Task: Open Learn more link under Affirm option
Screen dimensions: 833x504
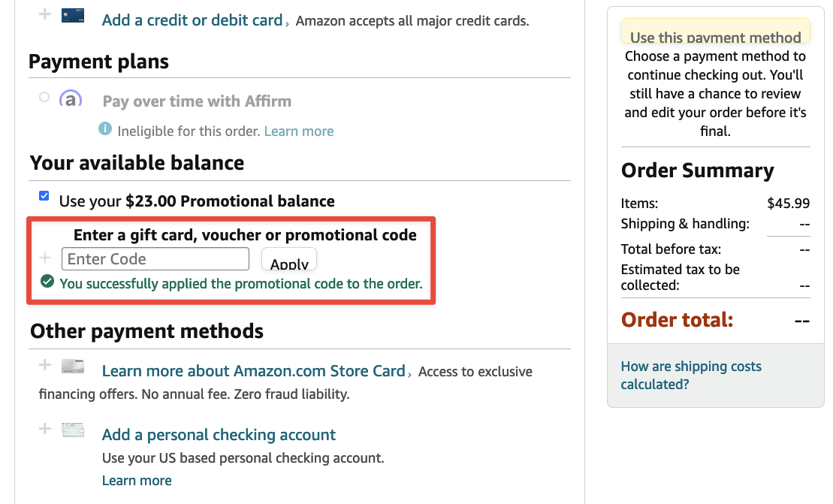Action: (298, 131)
